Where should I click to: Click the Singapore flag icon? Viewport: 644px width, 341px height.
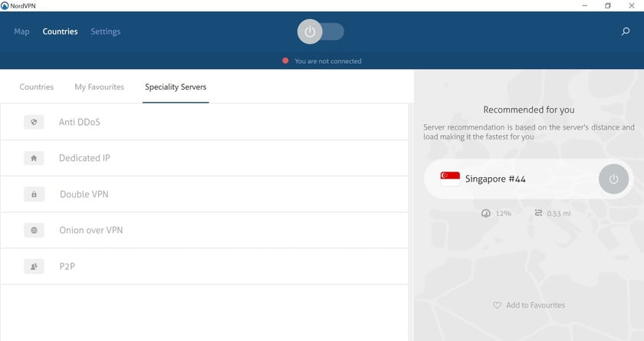pos(450,179)
